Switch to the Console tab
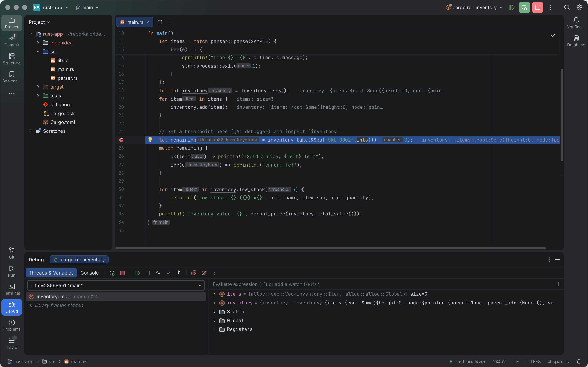The width and height of the screenshot is (588, 367). coord(89,273)
